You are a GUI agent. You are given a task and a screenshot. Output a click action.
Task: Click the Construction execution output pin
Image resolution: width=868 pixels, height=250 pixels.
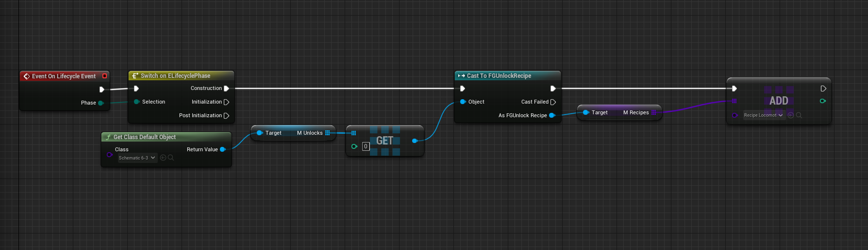pos(226,89)
